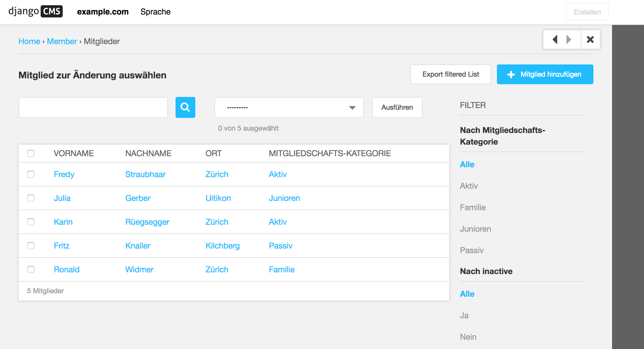Go back with the left arrow
Viewport: 644px width, 349px height.
[555, 39]
